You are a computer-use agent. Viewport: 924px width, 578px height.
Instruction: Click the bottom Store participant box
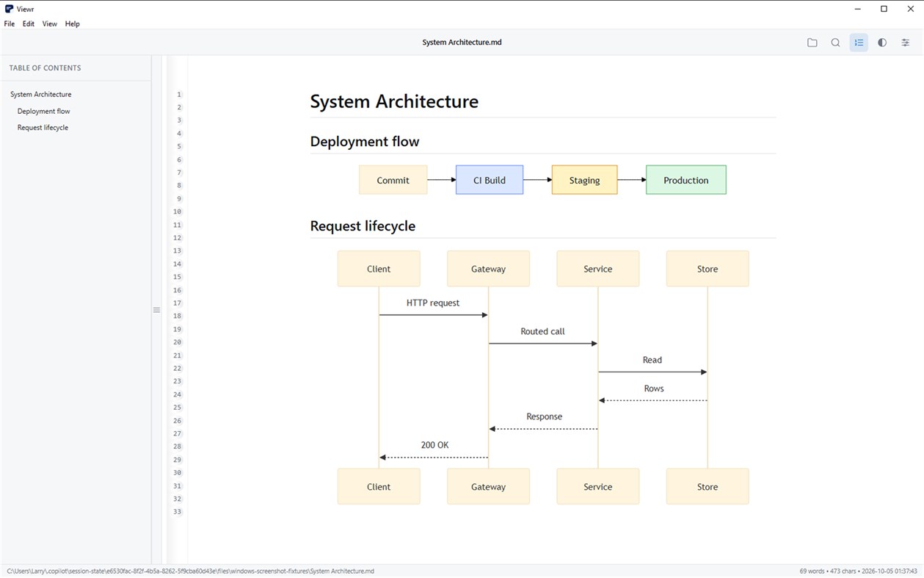click(x=707, y=487)
